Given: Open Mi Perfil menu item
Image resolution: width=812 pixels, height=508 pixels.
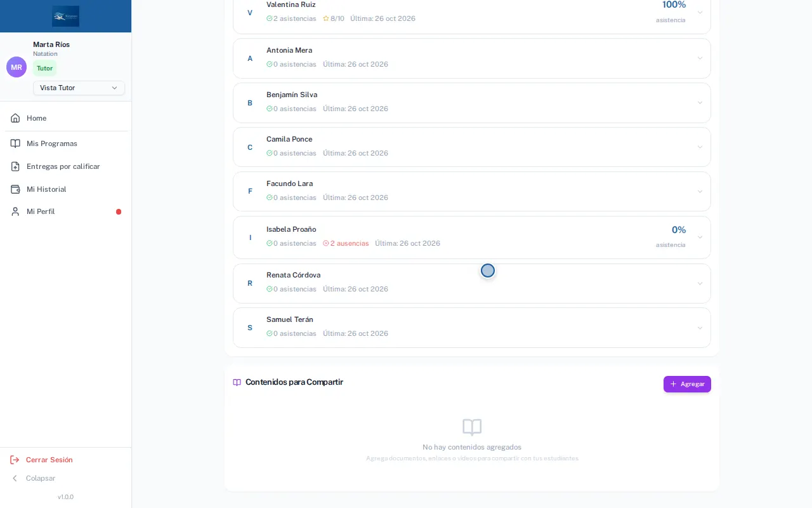Looking at the screenshot, I should pyautogui.click(x=66, y=211).
